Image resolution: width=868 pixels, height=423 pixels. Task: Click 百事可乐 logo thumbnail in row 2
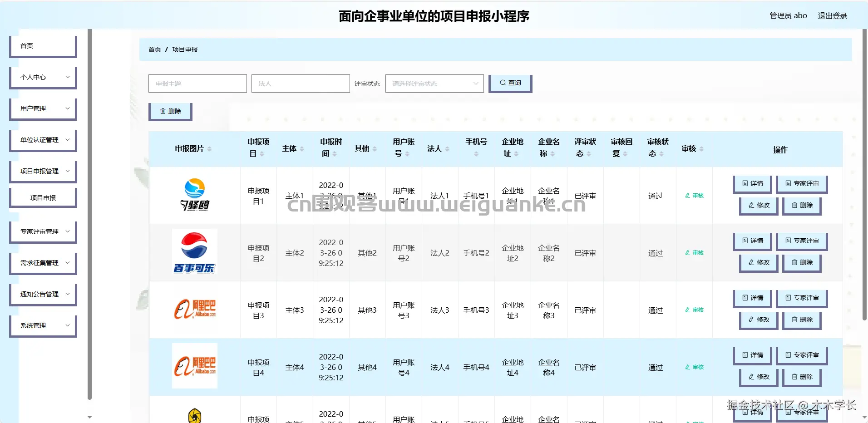tap(195, 252)
